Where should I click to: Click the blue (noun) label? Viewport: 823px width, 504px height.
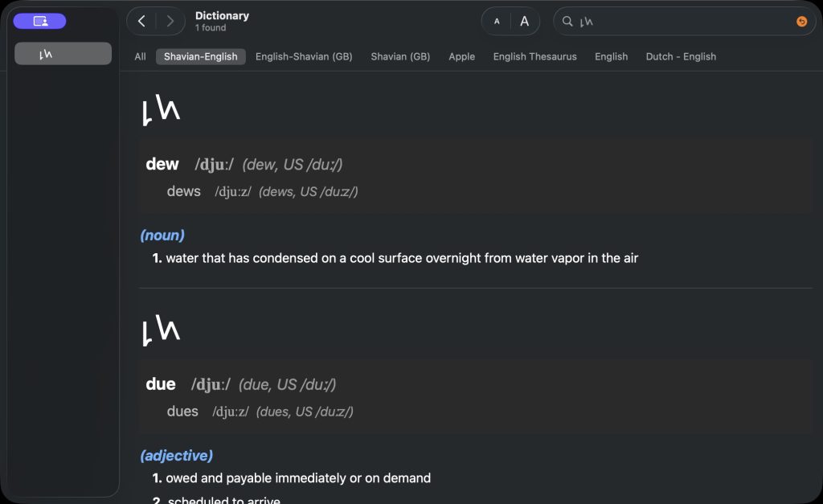pos(162,236)
